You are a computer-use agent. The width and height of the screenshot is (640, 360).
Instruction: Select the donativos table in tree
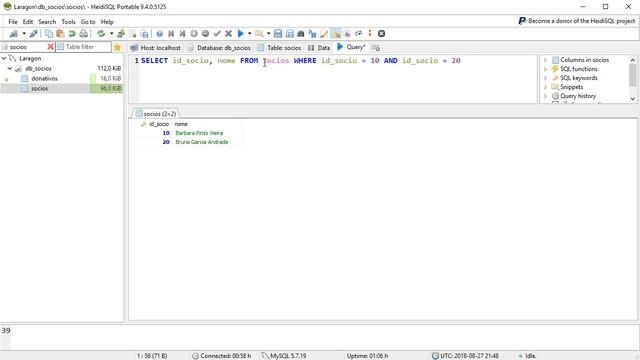click(x=44, y=78)
